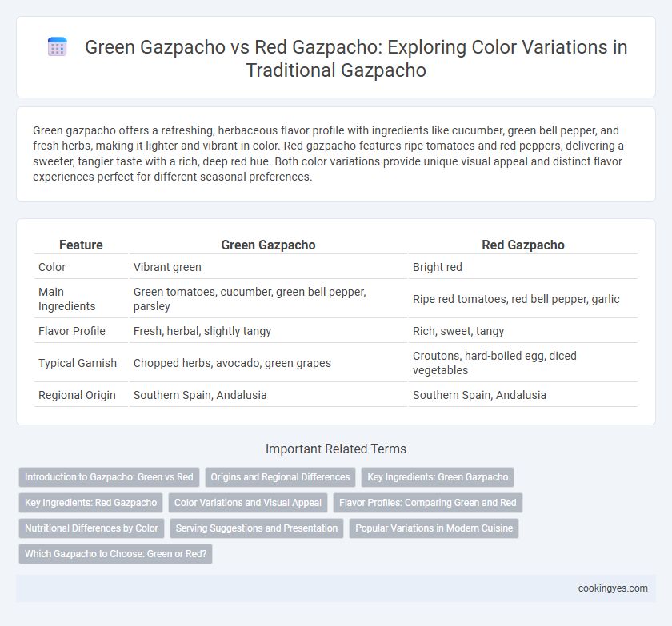Viewport: 672px width, 626px height.
Task: Open 'Which Gazpacho to Choose: Green or Red?' tag
Action: 116,554
